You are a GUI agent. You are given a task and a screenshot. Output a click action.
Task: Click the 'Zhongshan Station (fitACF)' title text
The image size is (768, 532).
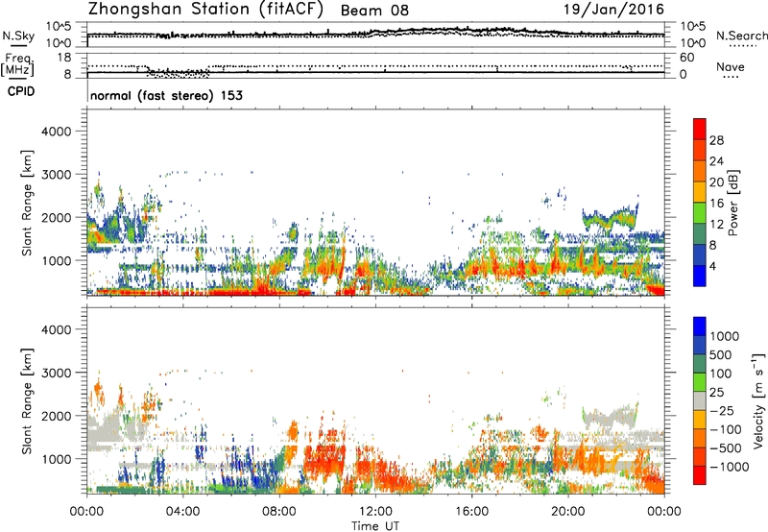coord(205,10)
